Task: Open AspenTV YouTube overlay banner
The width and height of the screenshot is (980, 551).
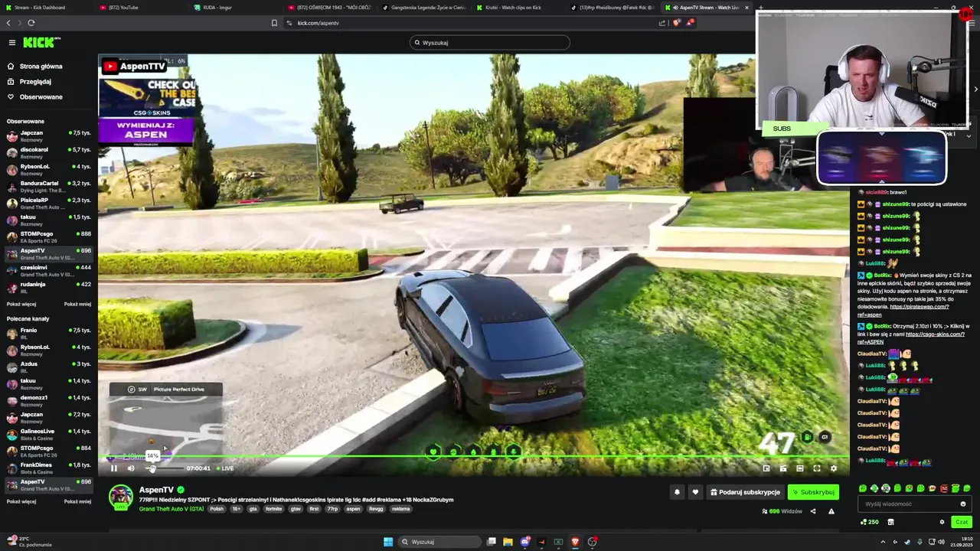Action: coord(134,67)
